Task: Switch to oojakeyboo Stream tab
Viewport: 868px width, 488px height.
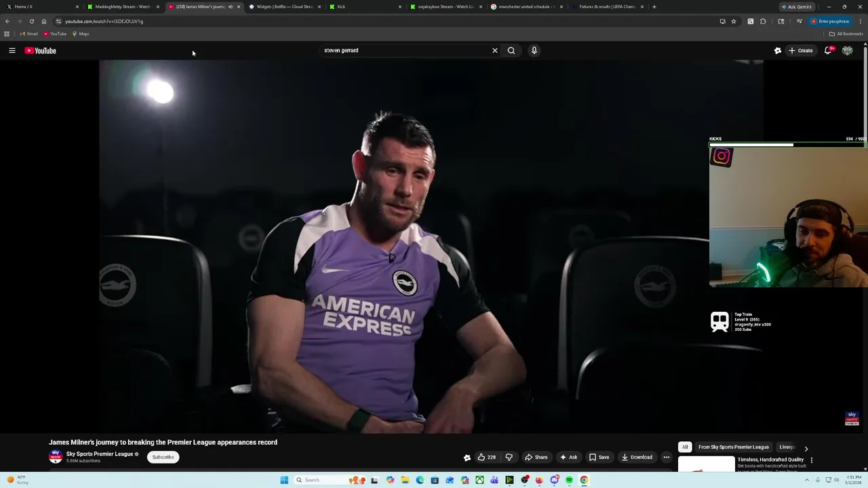Action: tap(445, 7)
